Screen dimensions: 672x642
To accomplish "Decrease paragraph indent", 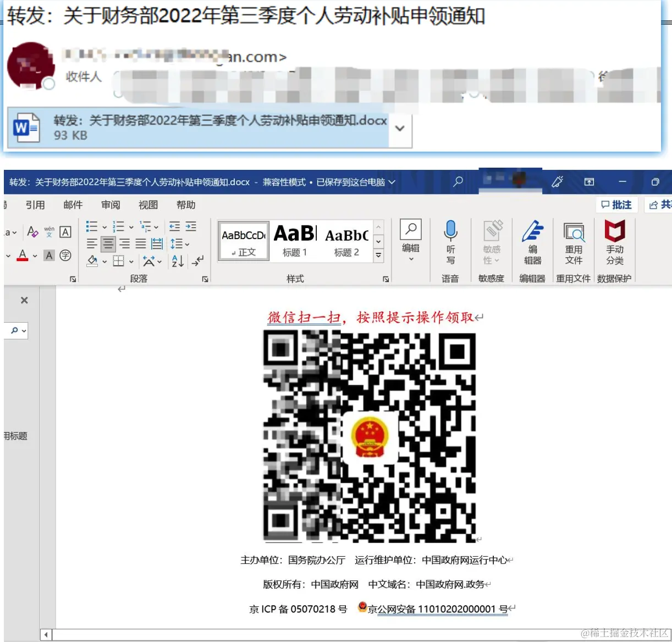I will [x=174, y=226].
